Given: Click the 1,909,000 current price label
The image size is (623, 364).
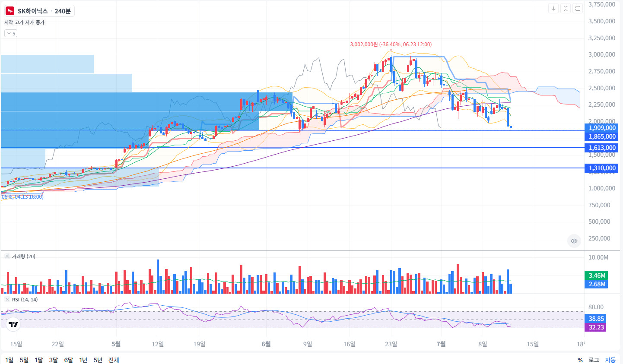Looking at the screenshot, I should (x=602, y=128).
